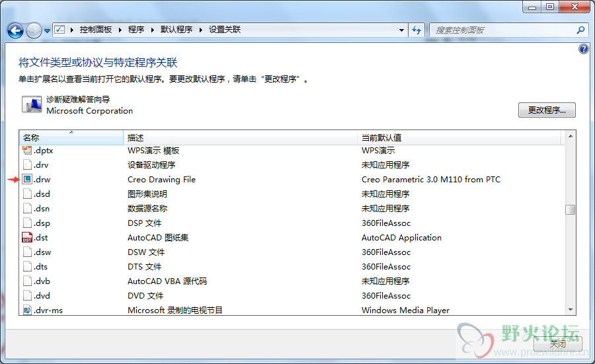The height and width of the screenshot is (364, 595).
Task: Click the Windows Media Player default value
Action: (x=405, y=310)
